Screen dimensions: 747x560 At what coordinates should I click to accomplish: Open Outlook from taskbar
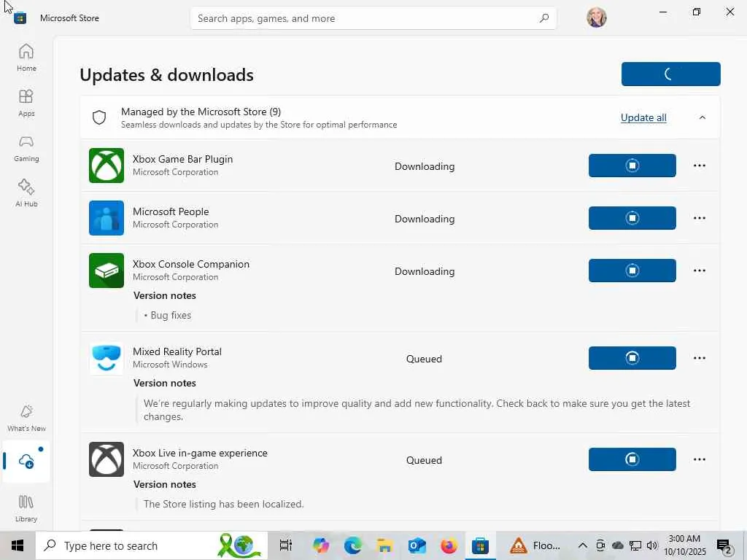pyautogui.click(x=417, y=545)
